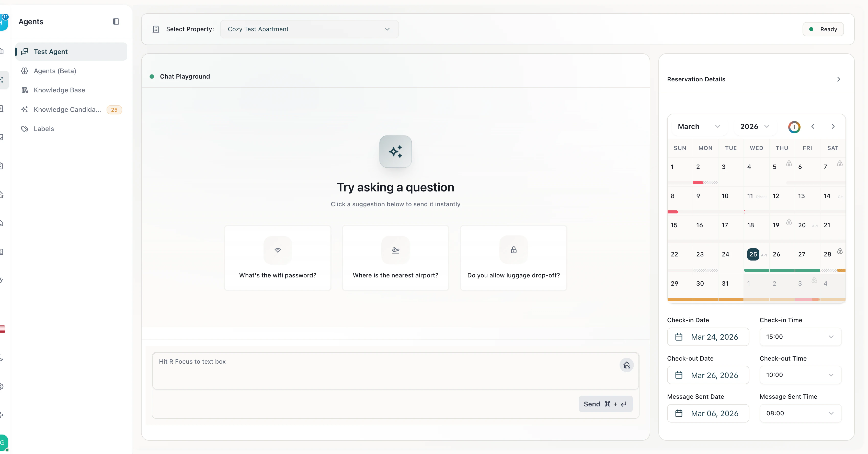Image resolution: width=868 pixels, height=454 pixels.
Task: Click the building icon beside Select Property
Action: (x=156, y=29)
